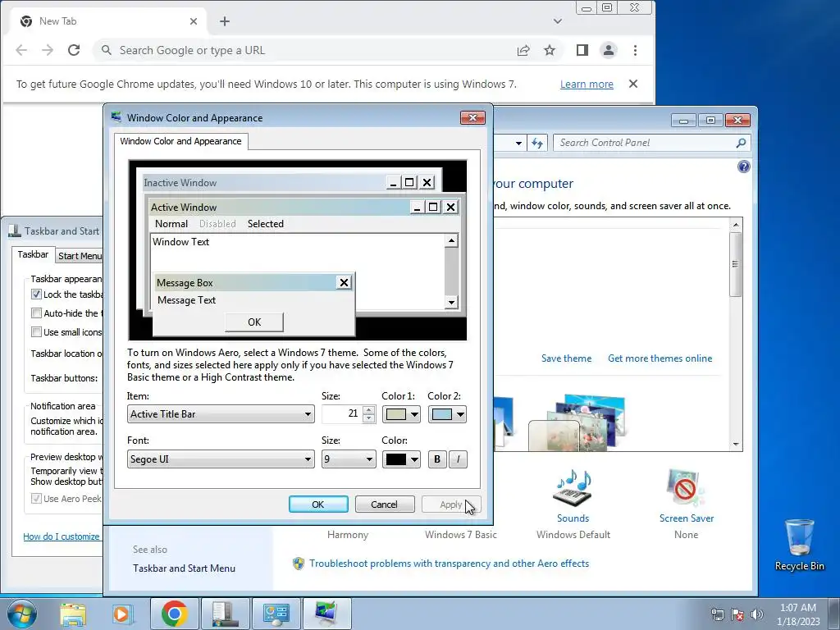The image size is (840, 630).
Task: Bookmark this tab with the star icon
Action: 550,50
